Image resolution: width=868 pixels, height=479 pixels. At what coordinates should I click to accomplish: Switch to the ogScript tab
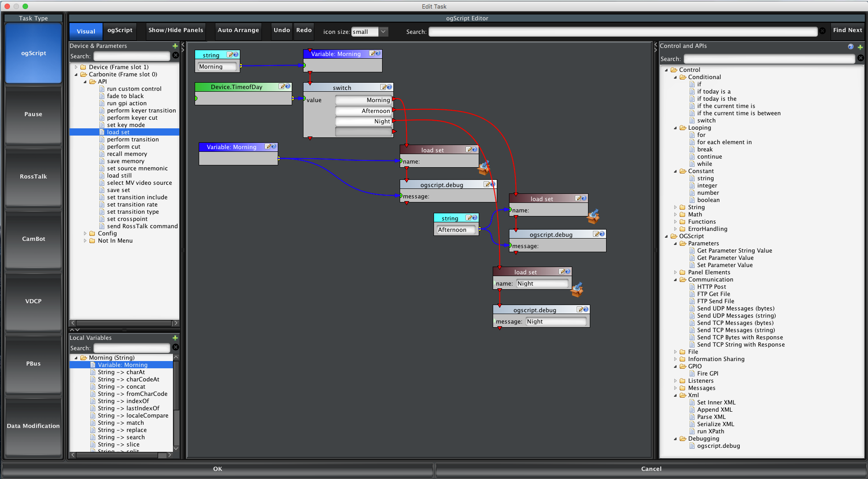[120, 30]
